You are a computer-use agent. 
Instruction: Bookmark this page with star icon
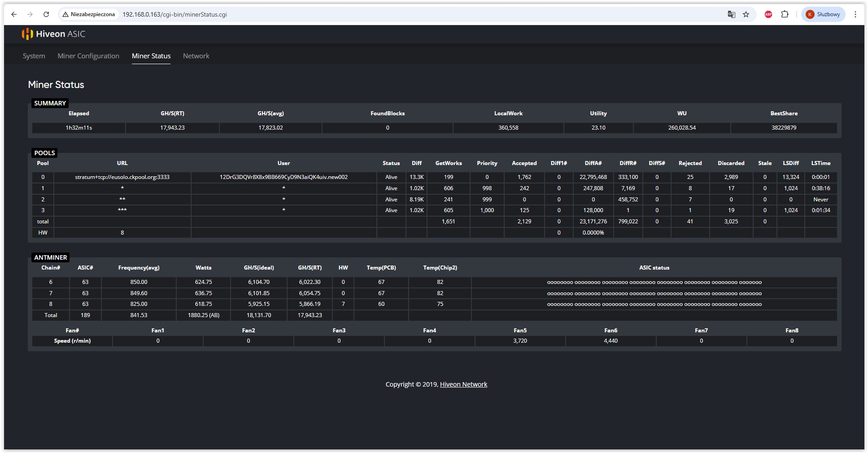[746, 14]
